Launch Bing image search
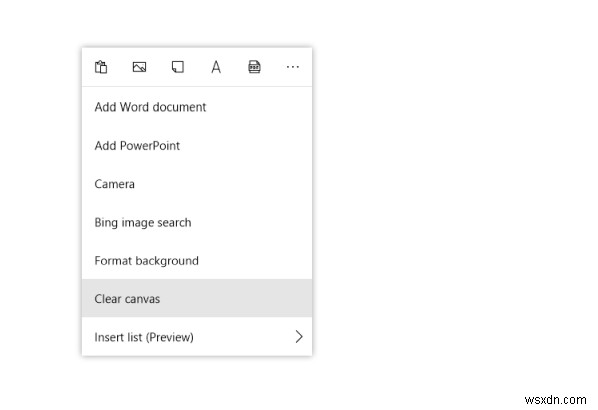This screenshot has width=598, height=410. click(197, 222)
